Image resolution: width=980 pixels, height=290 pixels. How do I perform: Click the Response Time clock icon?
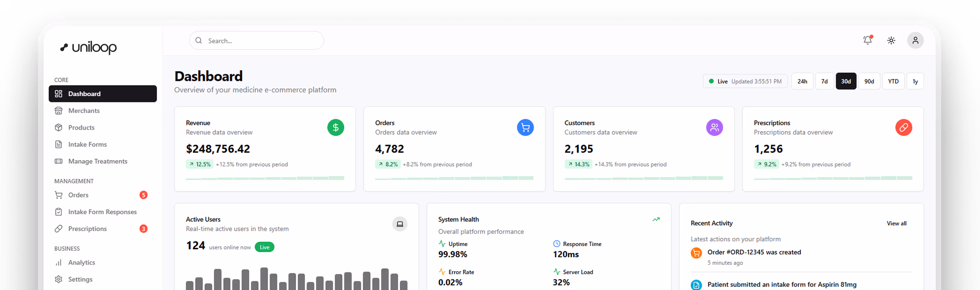click(557, 244)
